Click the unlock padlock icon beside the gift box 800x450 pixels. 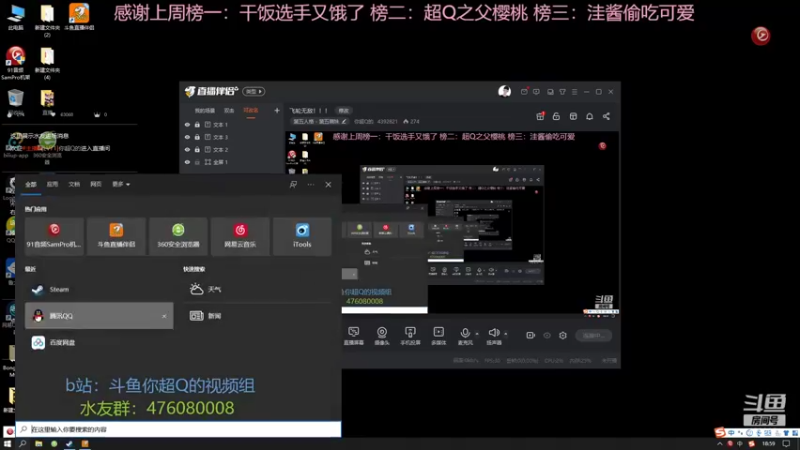tap(556, 116)
